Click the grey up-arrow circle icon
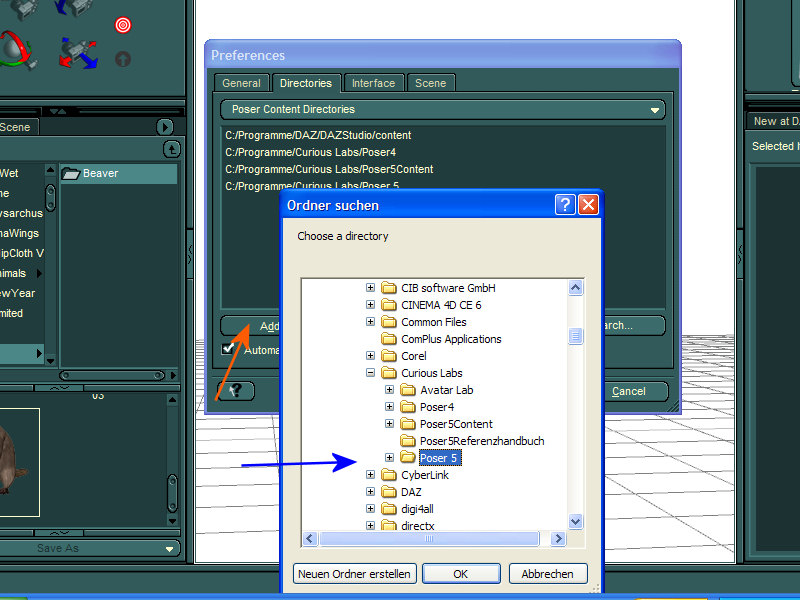Image resolution: width=800 pixels, height=600 pixels. click(122, 59)
